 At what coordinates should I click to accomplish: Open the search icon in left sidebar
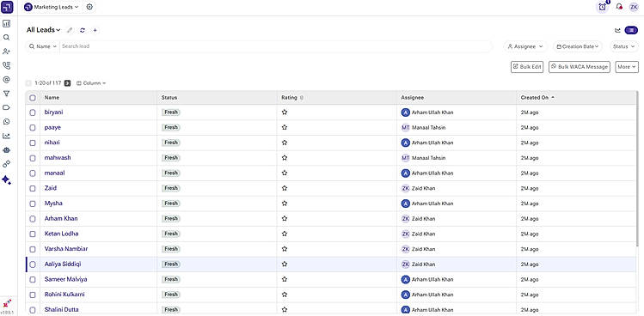point(6,37)
